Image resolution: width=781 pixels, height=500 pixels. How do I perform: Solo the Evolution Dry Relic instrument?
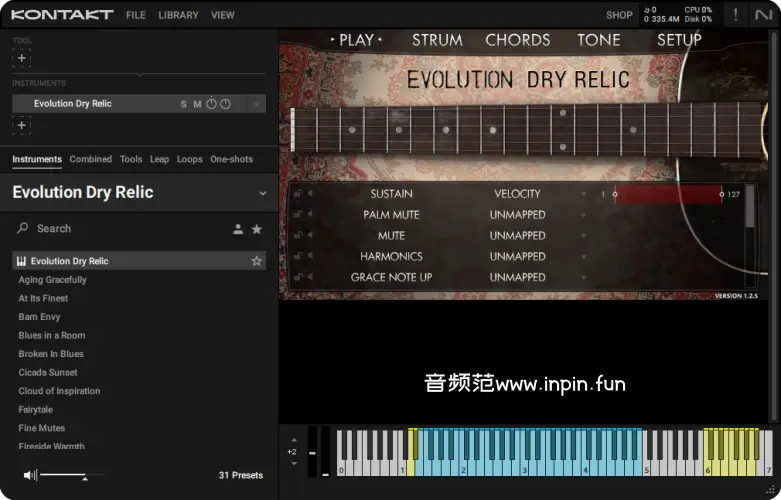[x=183, y=104]
